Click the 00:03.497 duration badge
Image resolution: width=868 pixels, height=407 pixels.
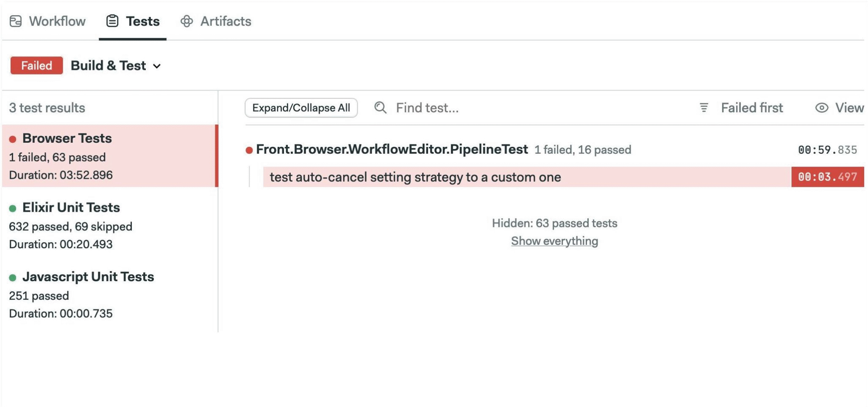point(827,177)
